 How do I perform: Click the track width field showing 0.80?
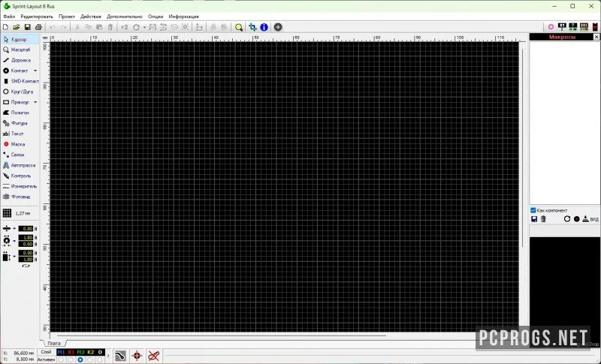click(26, 228)
